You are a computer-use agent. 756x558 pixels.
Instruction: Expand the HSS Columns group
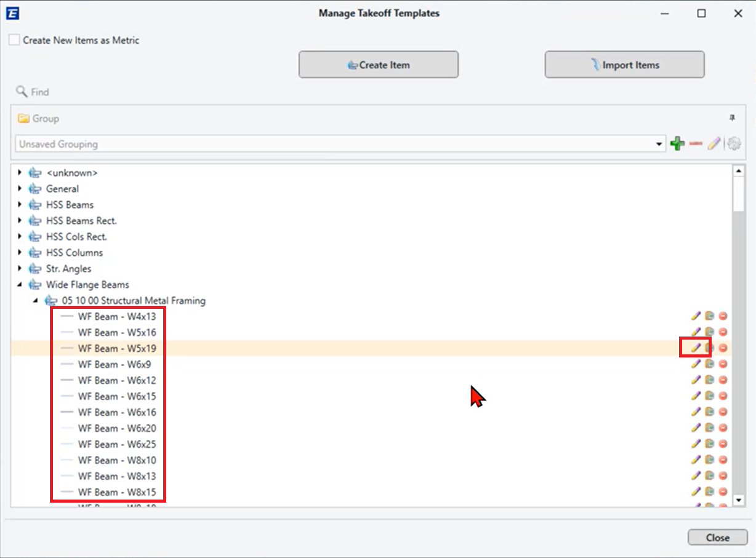point(20,252)
